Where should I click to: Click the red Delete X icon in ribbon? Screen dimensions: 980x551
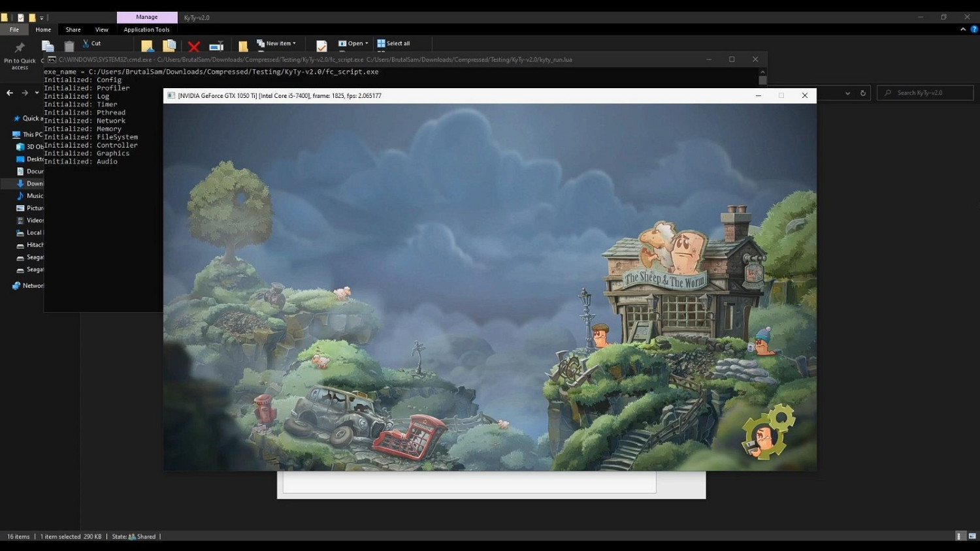point(194,46)
